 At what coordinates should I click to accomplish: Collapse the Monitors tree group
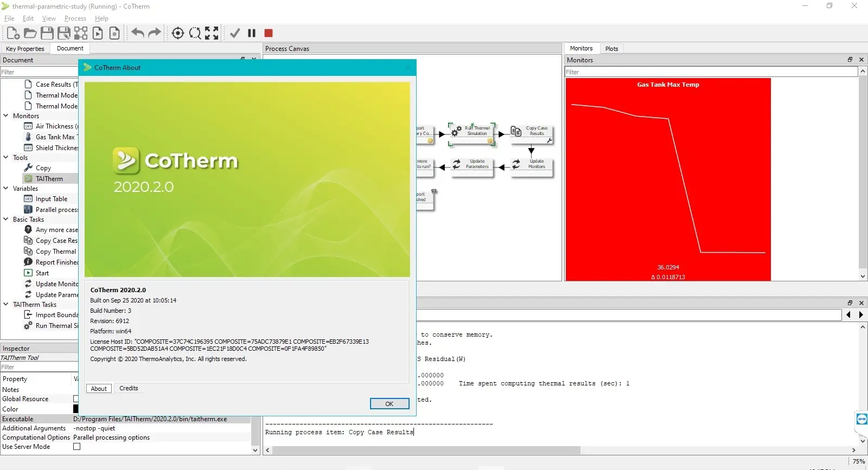point(6,115)
